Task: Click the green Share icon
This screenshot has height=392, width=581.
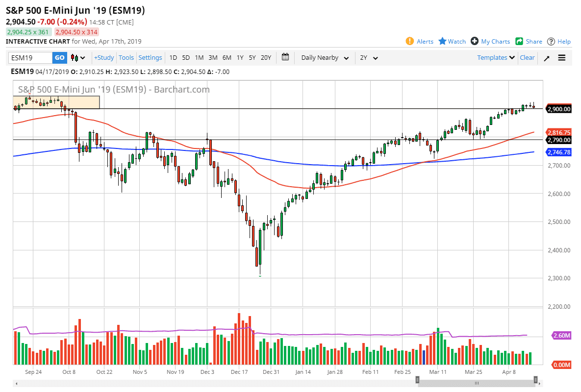Action: [520, 42]
